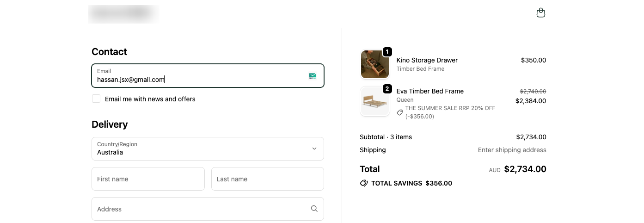This screenshot has height=223, width=644.
Task: Click the Kino Storage Drawer product thumbnail
Action: (x=375, y=64)
